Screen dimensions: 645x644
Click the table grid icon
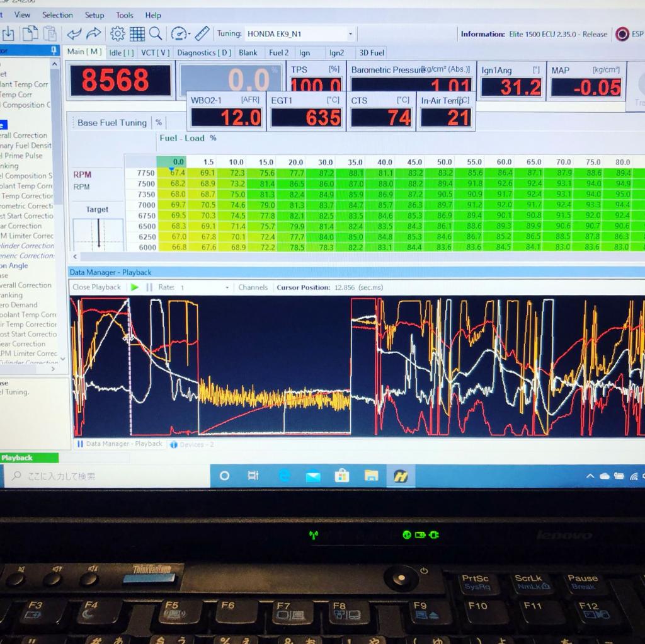click(137, 33)
